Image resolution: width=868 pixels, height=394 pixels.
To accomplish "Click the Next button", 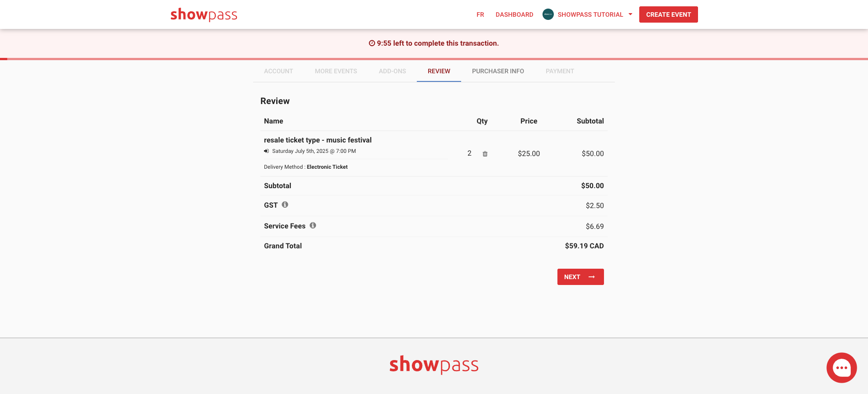I will [580, 277].
